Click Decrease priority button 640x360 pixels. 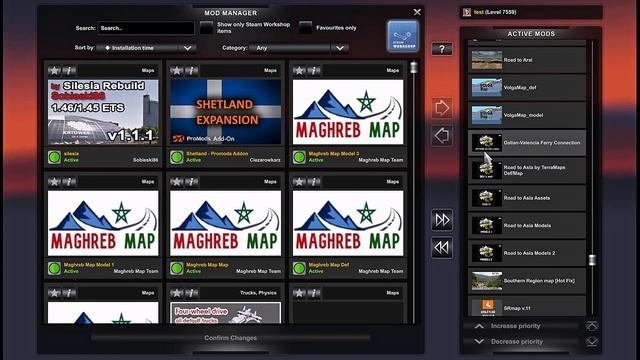tap(520, 341)
